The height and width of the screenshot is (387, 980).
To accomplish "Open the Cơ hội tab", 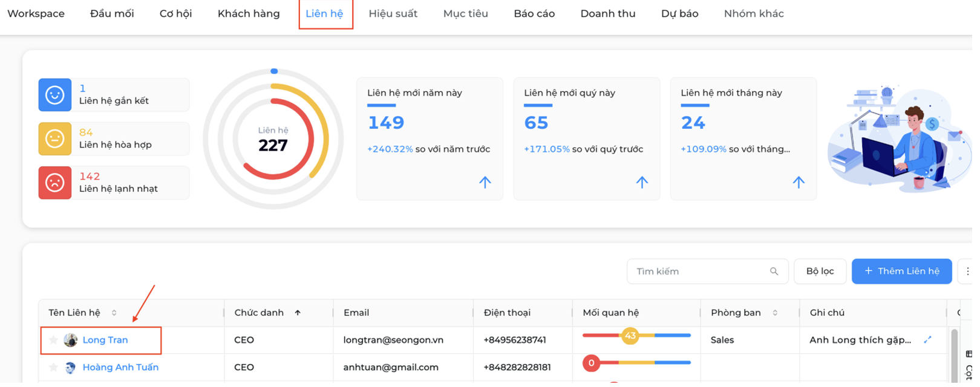I will click(175, 13).
